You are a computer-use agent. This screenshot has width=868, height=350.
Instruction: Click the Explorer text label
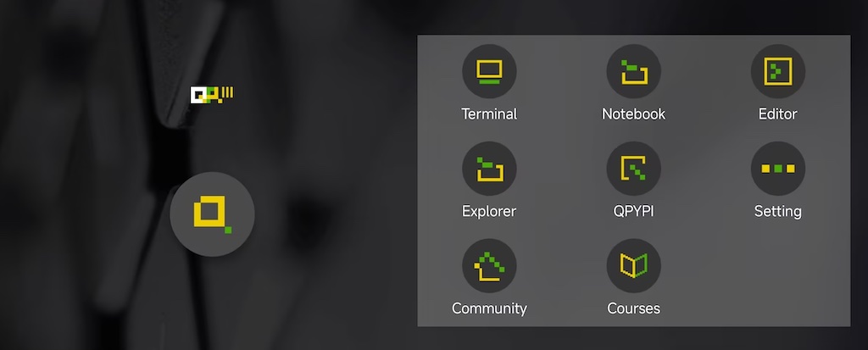coord(489,211)
